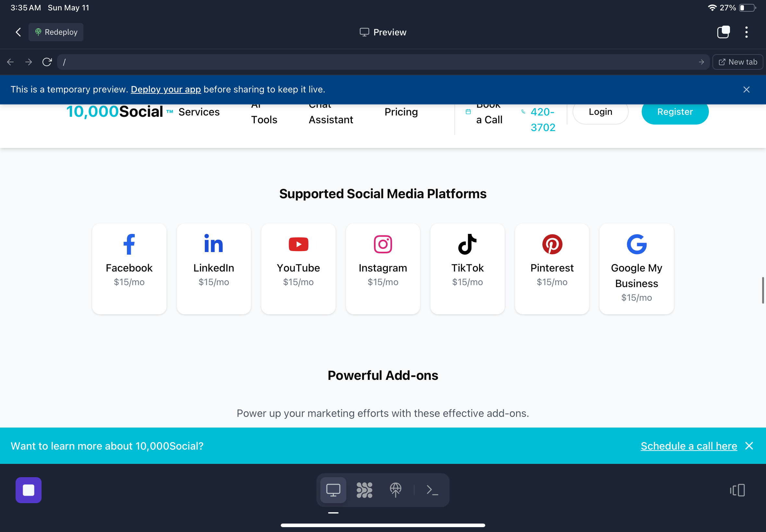Check the battery indicator icon

coord(747,8)
